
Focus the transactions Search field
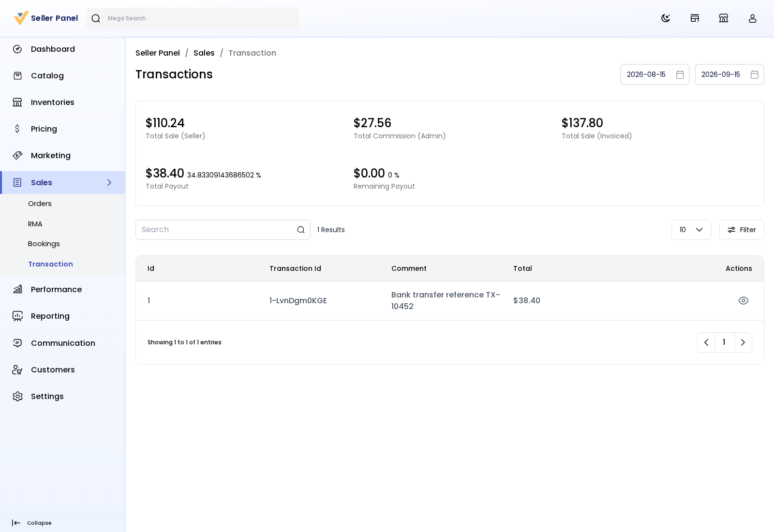pyautogui.click(x=223, y=230)
